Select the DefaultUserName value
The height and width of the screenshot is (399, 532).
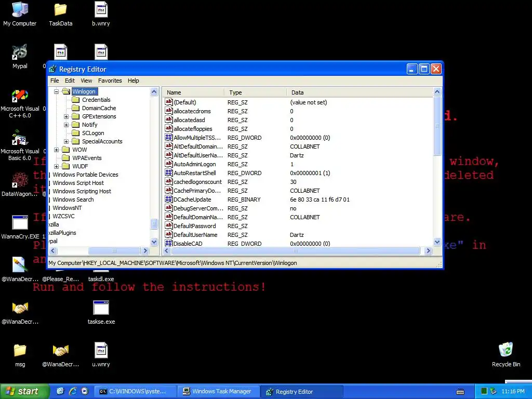pyautogui.click(x=195, y=235)
